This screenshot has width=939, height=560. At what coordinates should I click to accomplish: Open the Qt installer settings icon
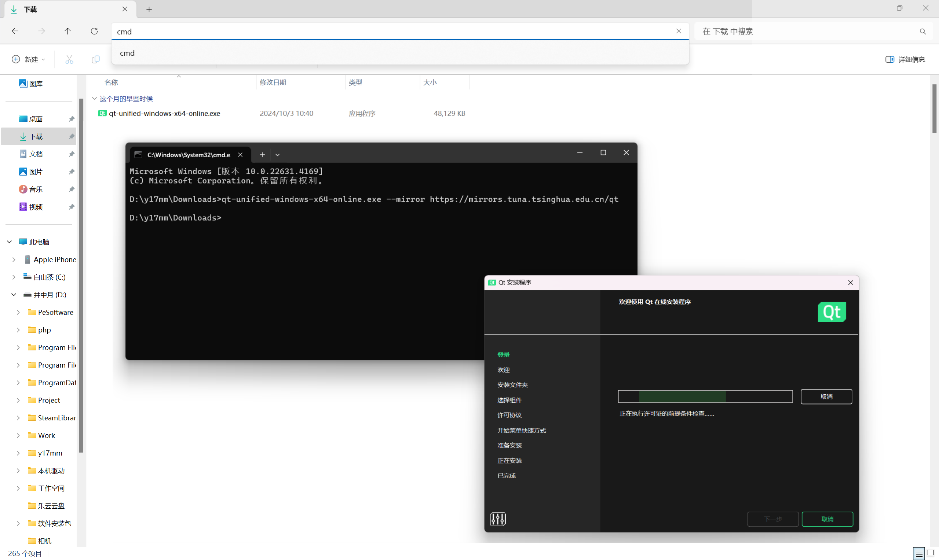498,519
